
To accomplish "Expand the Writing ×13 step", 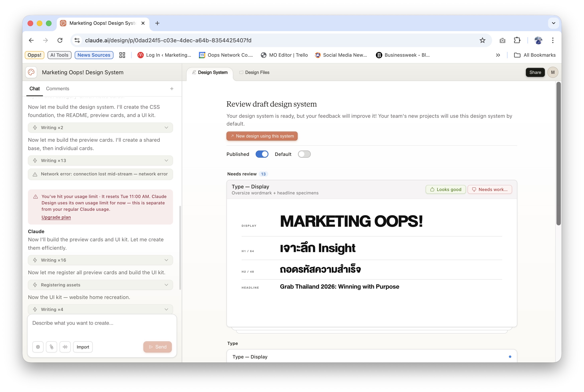I will coord(100,160).
